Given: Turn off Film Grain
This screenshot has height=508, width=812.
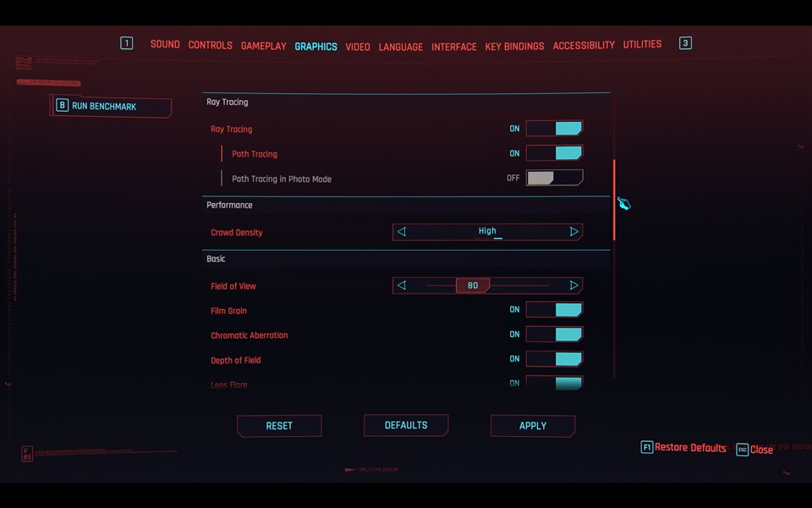Looking at the screenshot, I should (x=554, y=311).
